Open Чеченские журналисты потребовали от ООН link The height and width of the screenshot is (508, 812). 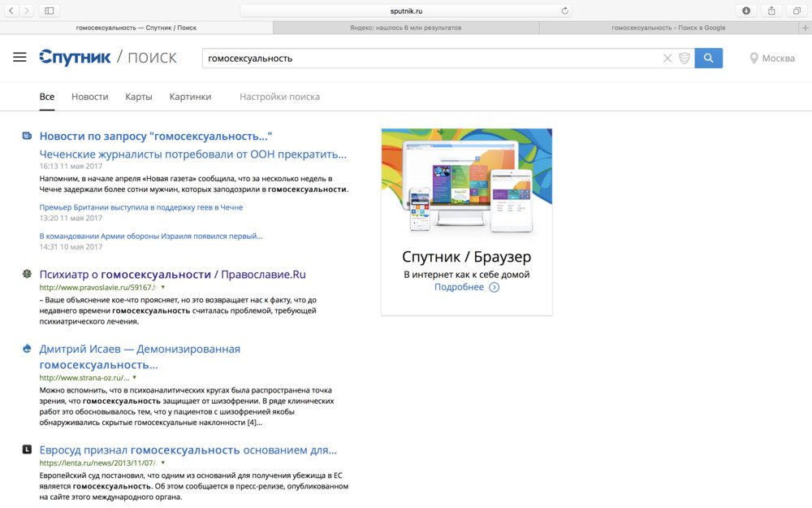click(x=193, y=154)
